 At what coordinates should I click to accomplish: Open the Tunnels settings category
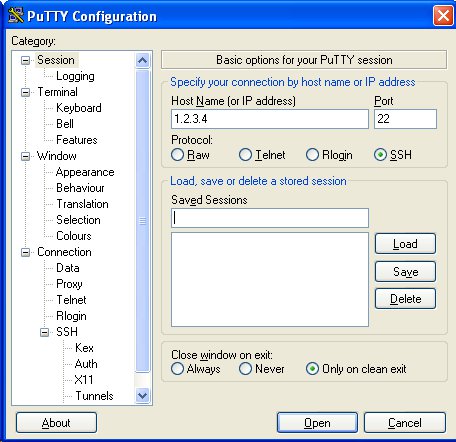coord(94,396)
